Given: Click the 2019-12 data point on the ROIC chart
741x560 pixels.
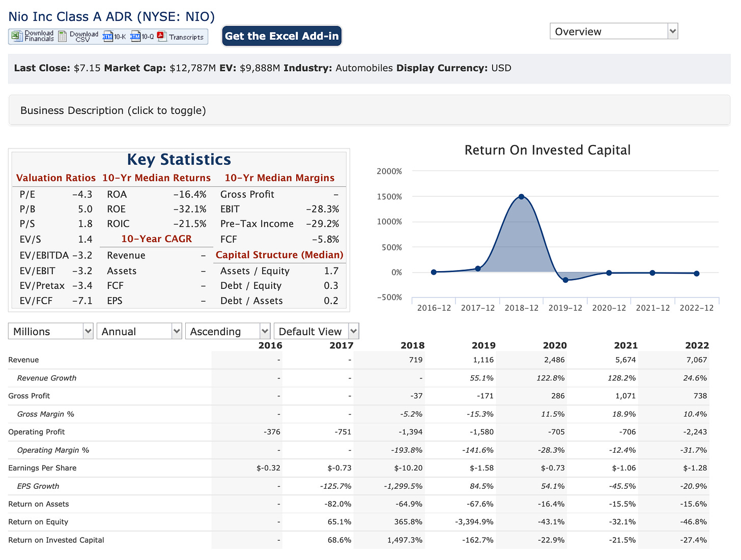Looking at the screenshot, I should click(x=565, y=280).
